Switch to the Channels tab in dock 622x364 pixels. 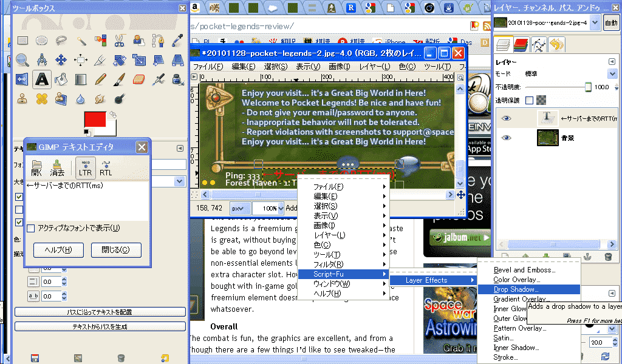(x=521, y=44)
